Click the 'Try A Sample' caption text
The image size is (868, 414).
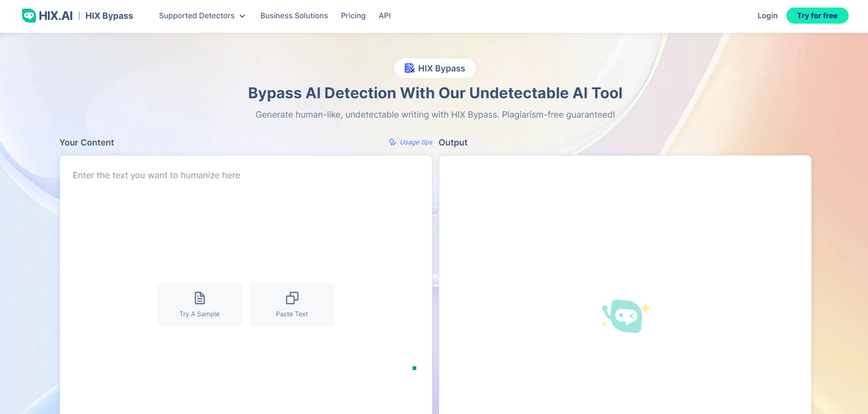[200, 314]
